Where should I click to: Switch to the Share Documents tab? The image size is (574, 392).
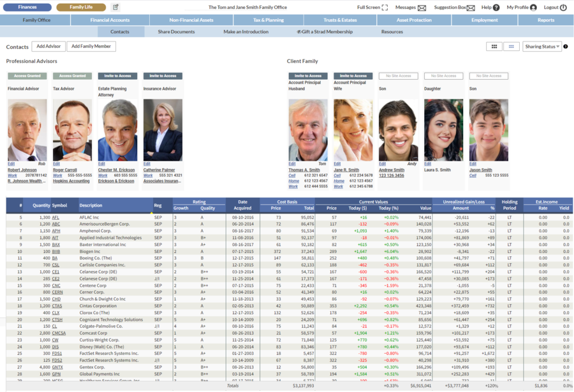176,31
